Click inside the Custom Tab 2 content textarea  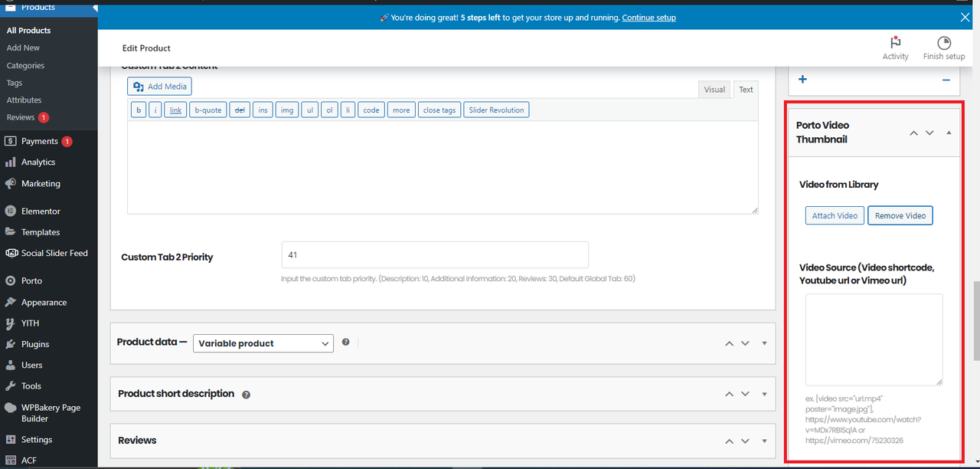pyautogui.click(x=443, y=167)
